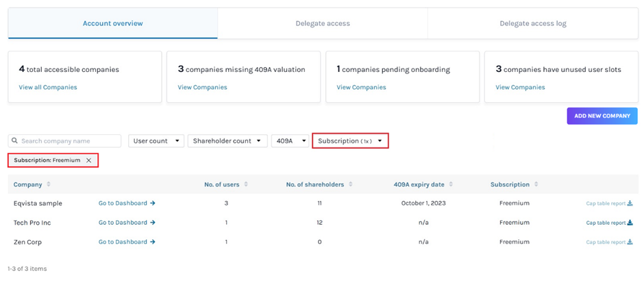Go to Dashboard for Tech Pro Inc
The image size is (644, 281).
[127, 223]
